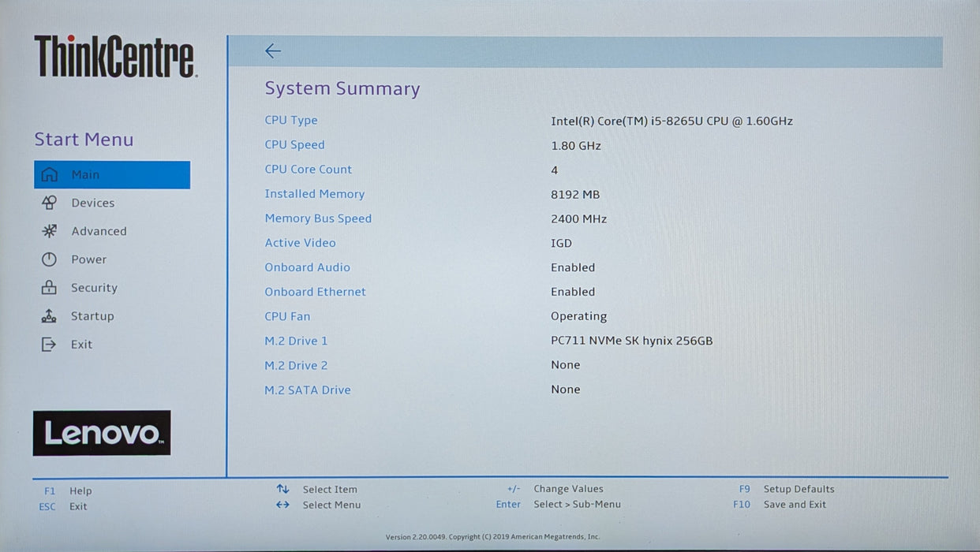Click the M.2 Drive 2 label
The height and width of the screenshot is (552, 980).
296,365
